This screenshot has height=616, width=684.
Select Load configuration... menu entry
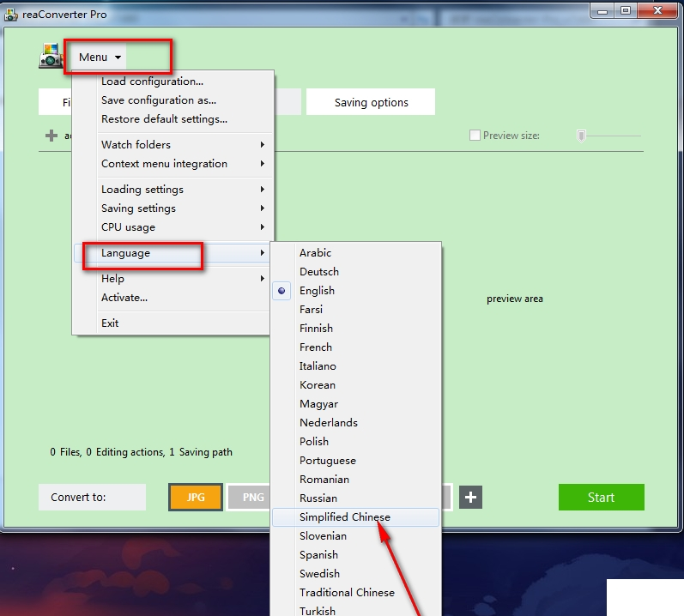coord(173,82)
